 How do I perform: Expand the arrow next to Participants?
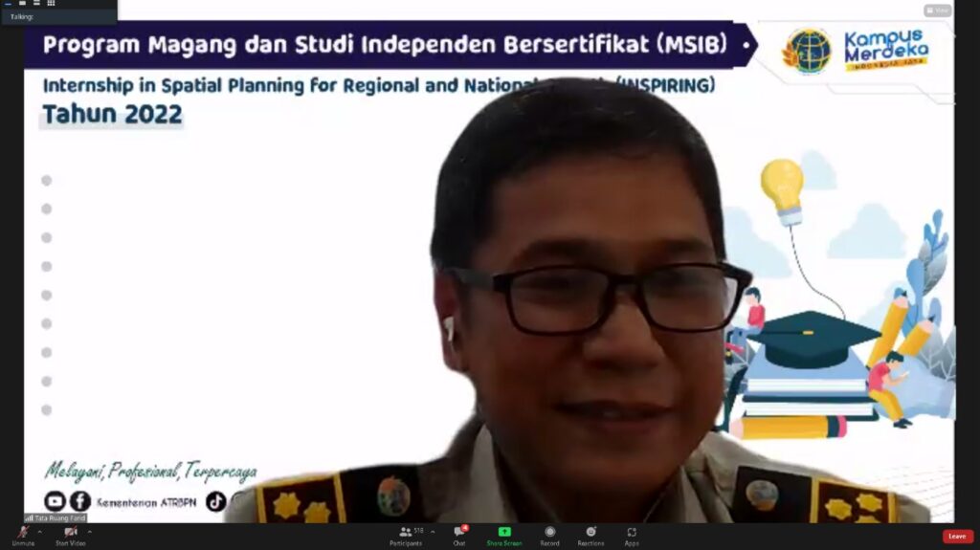(433, 532)
